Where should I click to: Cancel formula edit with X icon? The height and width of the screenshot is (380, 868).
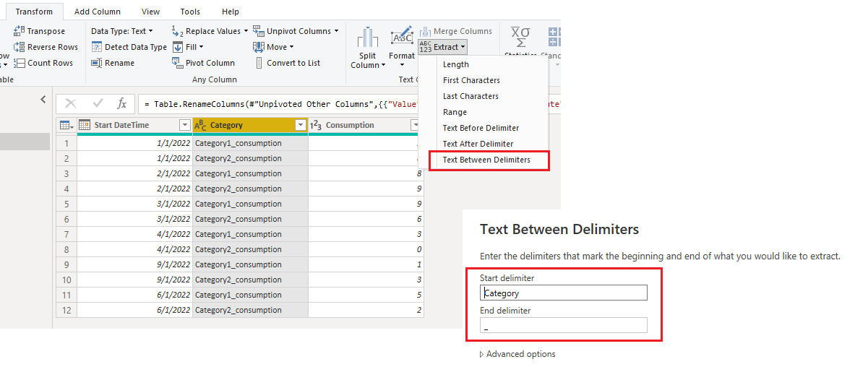pyautogui.click(x=71, y=103)
